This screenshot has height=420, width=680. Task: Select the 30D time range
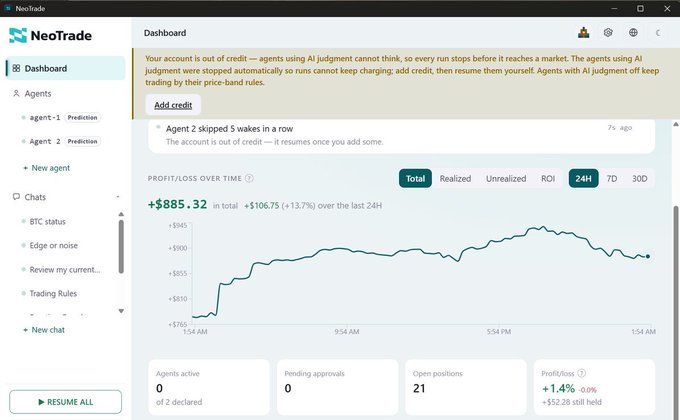click(639, 178)
